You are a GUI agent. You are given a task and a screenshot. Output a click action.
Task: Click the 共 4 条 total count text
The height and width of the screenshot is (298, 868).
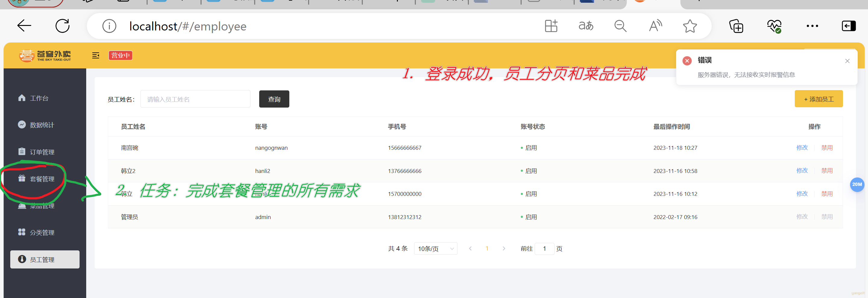398,249
